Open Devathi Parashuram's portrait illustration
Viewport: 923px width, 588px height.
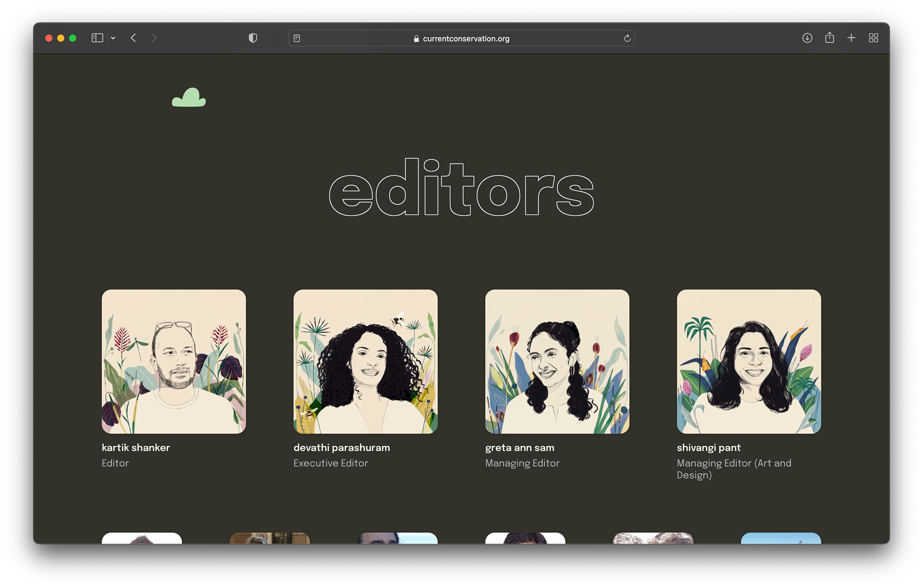pos(365,361)
